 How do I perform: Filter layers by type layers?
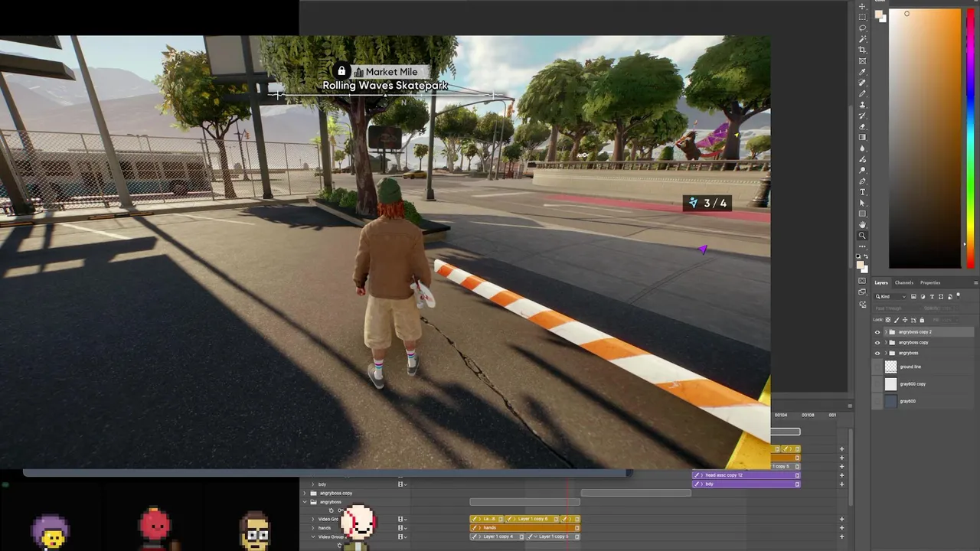coord(932,296)
